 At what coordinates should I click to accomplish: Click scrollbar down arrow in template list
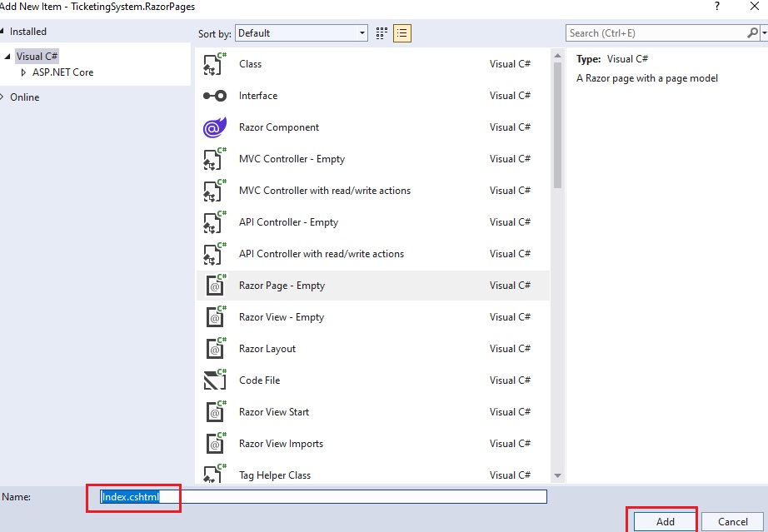557,475
